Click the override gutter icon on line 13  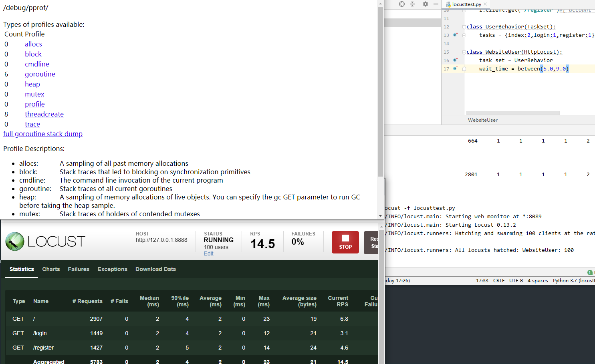[456, 35]
